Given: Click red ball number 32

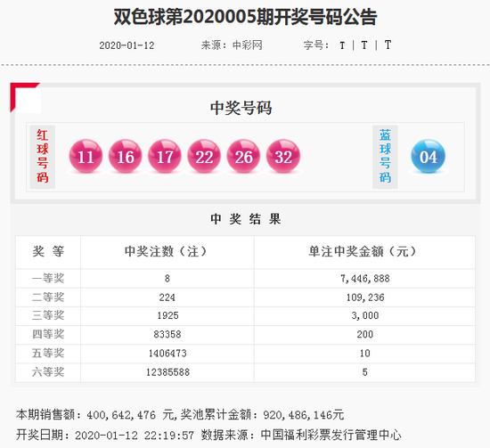Looking at the screenshot, I should point(282,156).
